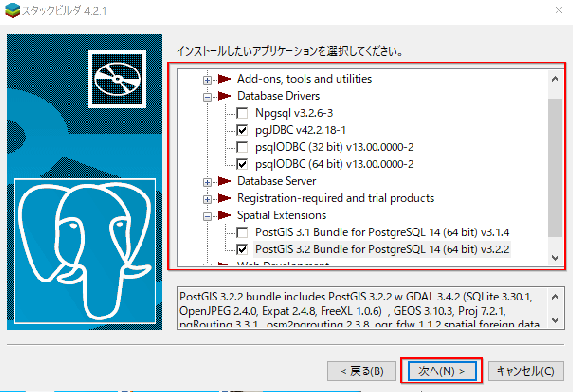Screen dimensions: 573x392
Task: Click the red arrow icon beside Database Drivers
Action: coord(225,96)
